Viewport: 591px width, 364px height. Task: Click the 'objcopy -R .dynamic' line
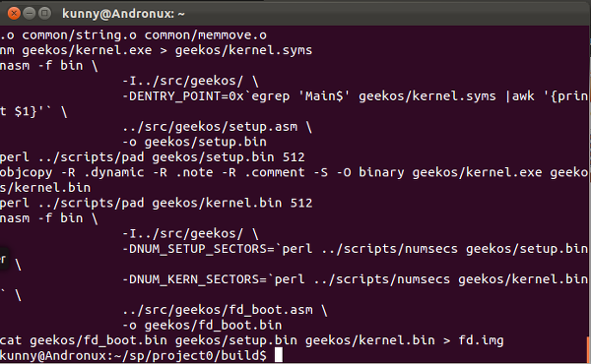click(x=294, y=172)
